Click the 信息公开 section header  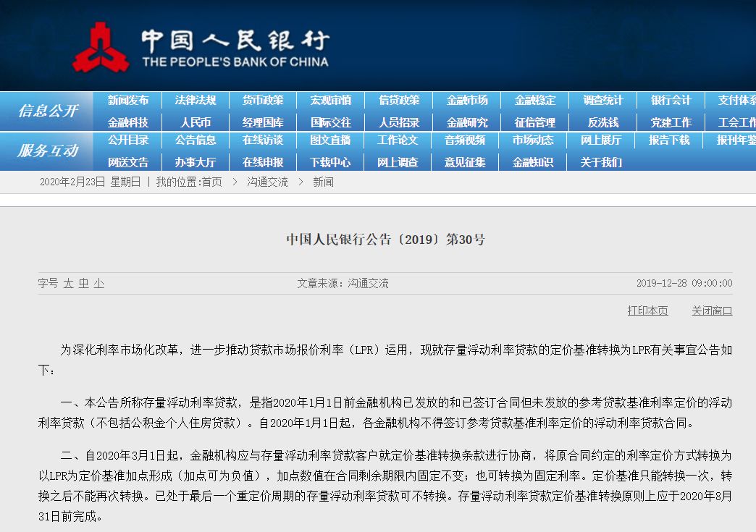(x=47, y=111)
